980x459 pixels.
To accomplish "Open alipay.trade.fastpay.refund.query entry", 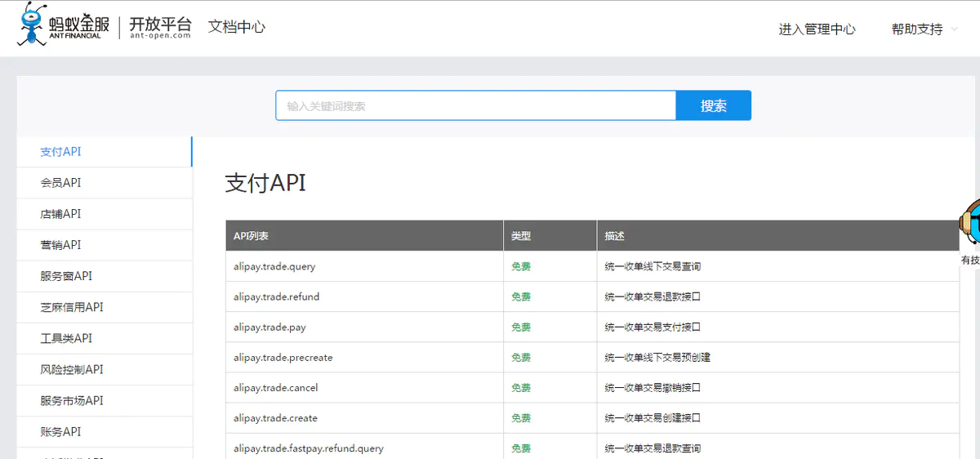I will [308, 448].
